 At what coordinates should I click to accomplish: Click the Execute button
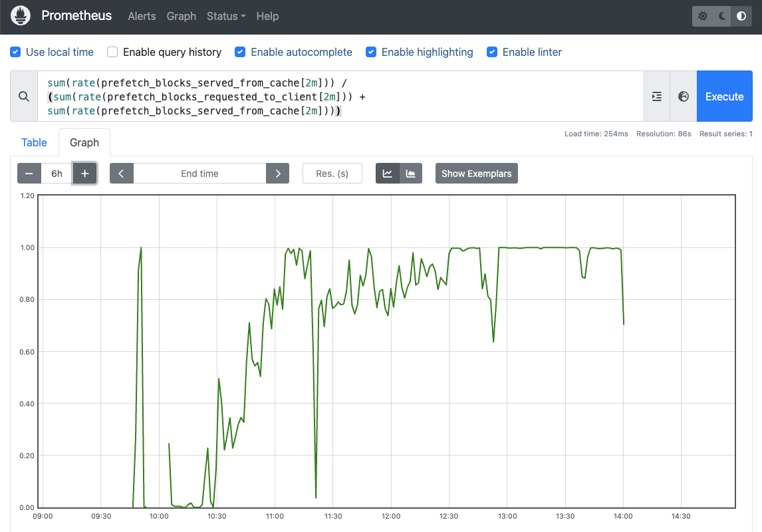(x=724, y=96)
